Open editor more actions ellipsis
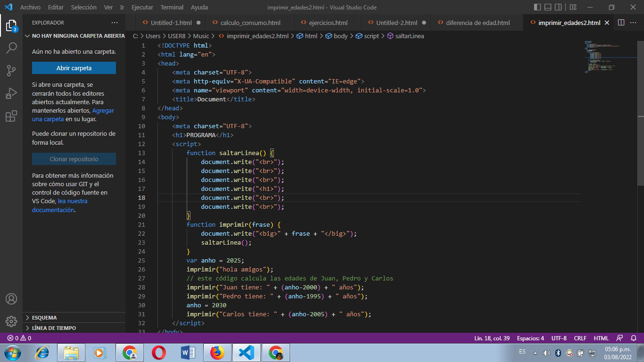644x362 pixels. [634, 23]
